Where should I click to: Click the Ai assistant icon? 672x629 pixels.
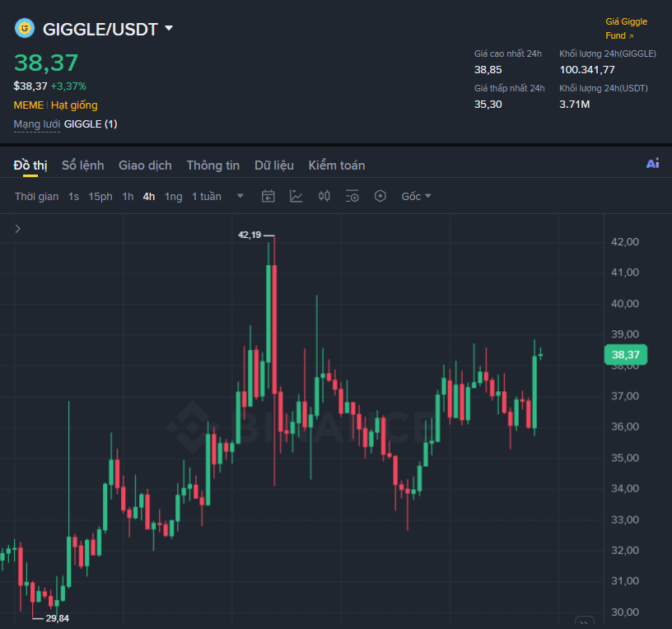click(x=653, y=163)
